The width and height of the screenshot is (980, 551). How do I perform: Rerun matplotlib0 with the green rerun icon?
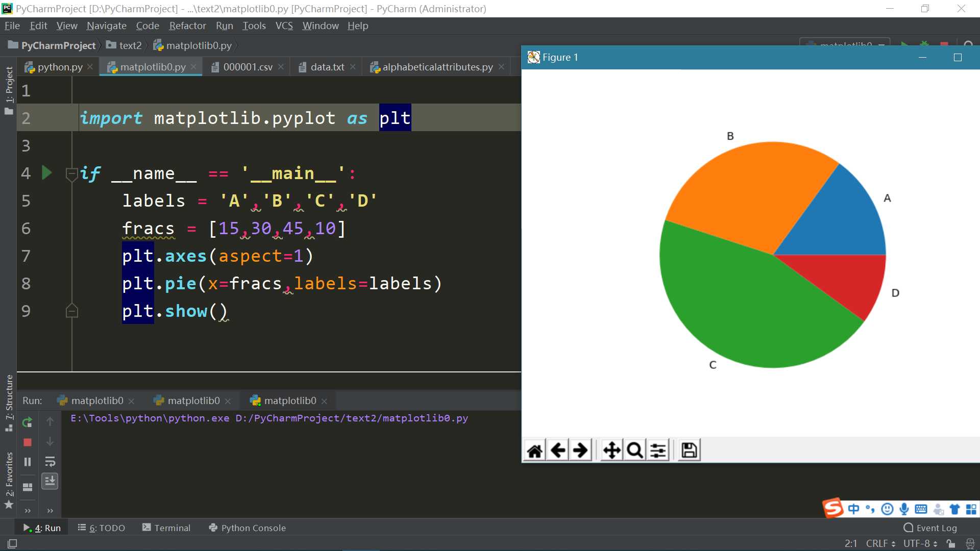tap(28, 422)
